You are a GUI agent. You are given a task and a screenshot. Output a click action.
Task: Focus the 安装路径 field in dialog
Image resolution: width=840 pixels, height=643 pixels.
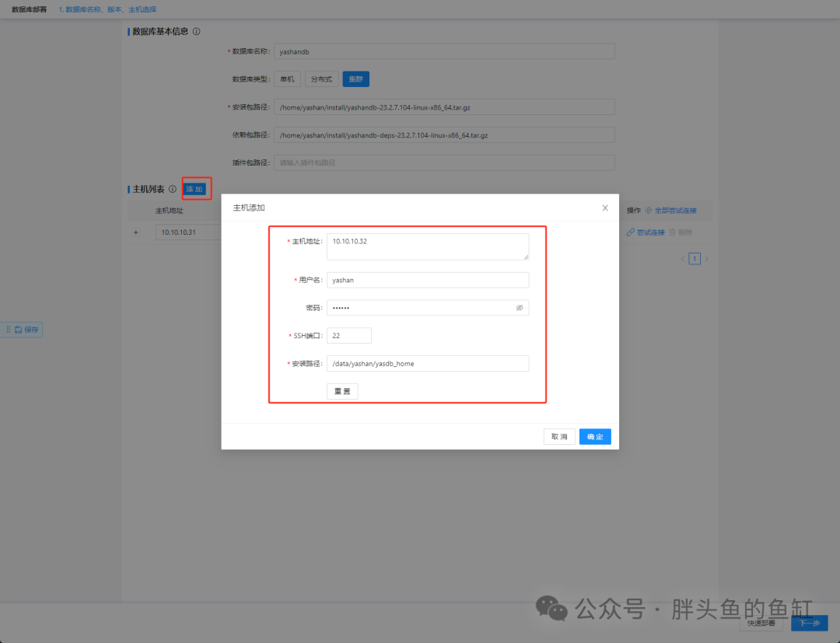point(428,364)
